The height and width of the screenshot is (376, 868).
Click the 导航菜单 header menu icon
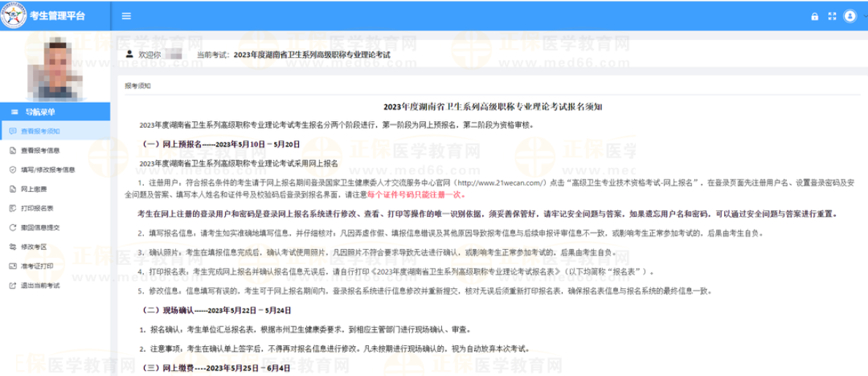[15, 112]
